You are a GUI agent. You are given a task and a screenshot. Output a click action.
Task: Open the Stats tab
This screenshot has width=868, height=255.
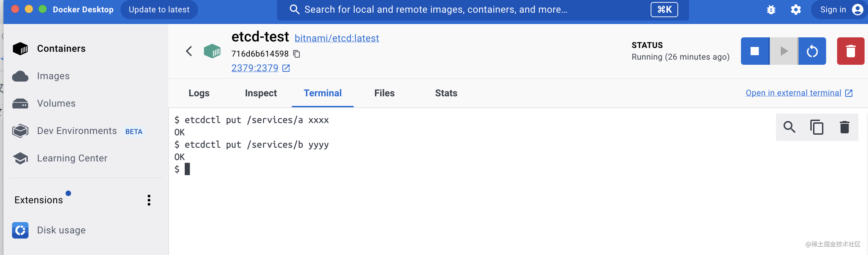click(x=446, y=93)
